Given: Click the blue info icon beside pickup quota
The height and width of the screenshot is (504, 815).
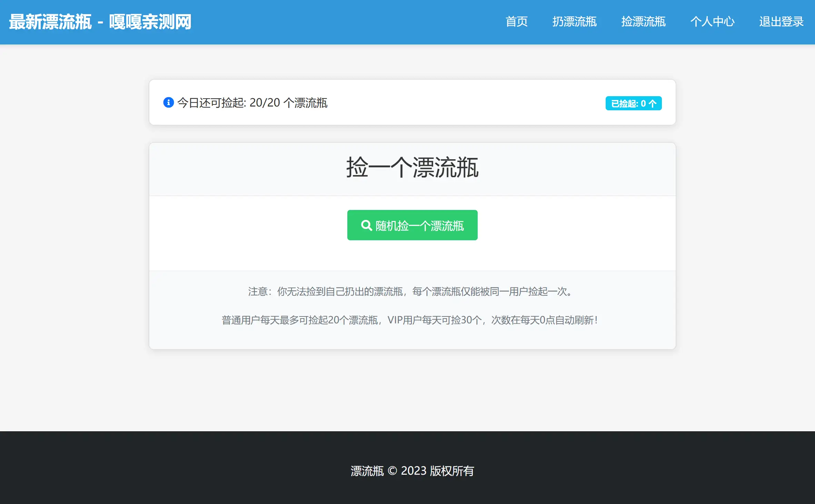Looking at the screenshot, I should point(168,103).
